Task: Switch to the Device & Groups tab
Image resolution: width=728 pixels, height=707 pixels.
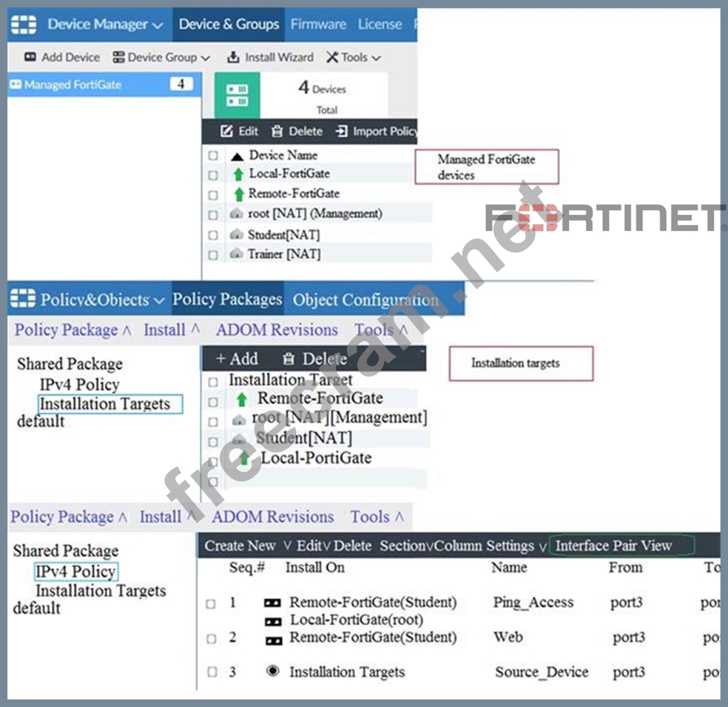Action: click(229, 24)
